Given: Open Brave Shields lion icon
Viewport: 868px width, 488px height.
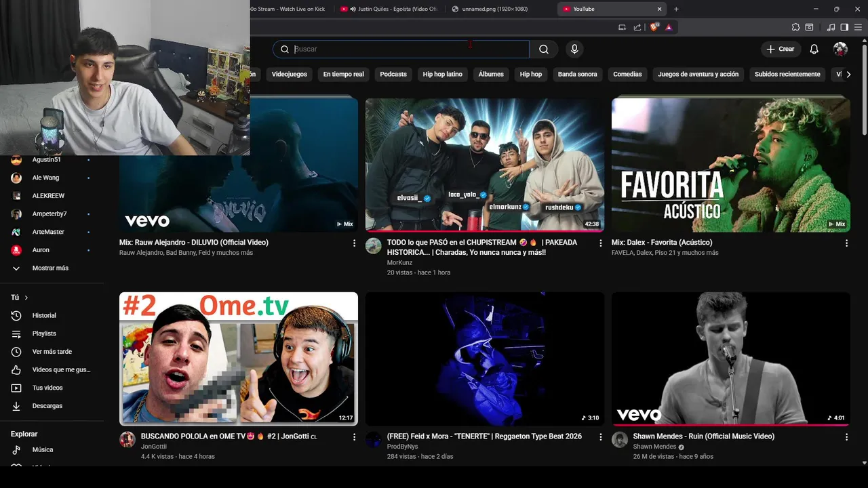Looking at the screenshot, I should click(654, 27).
